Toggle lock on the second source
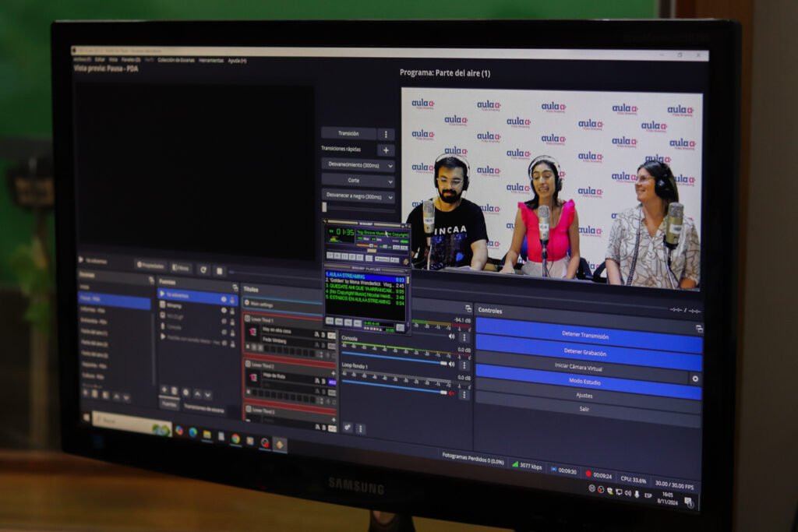 point(232,311)
